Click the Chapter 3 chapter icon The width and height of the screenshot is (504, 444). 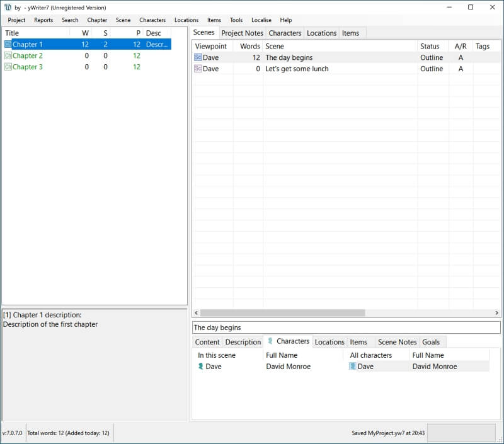(x=8, y=67)
